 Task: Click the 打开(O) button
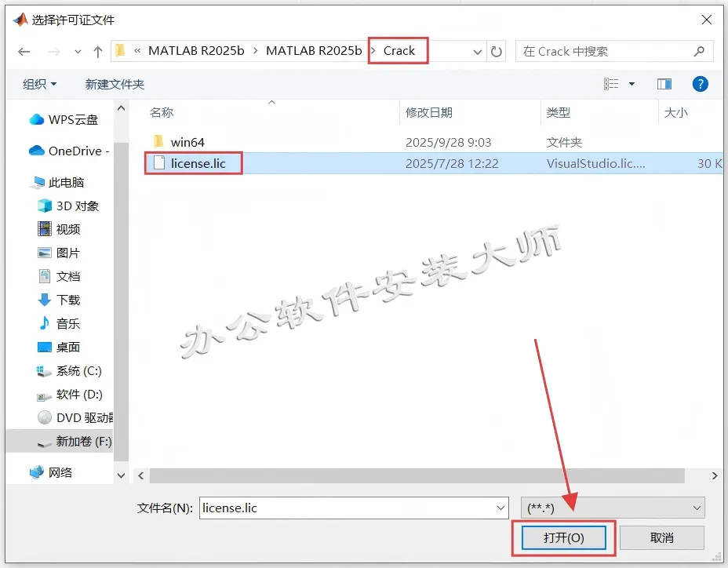[x=563, y=538]
